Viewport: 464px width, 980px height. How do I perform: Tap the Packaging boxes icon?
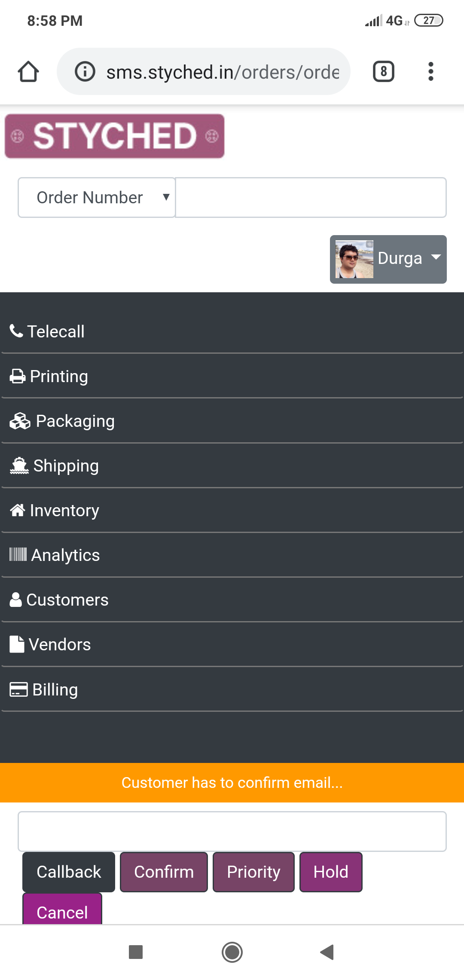coord(20,421)
